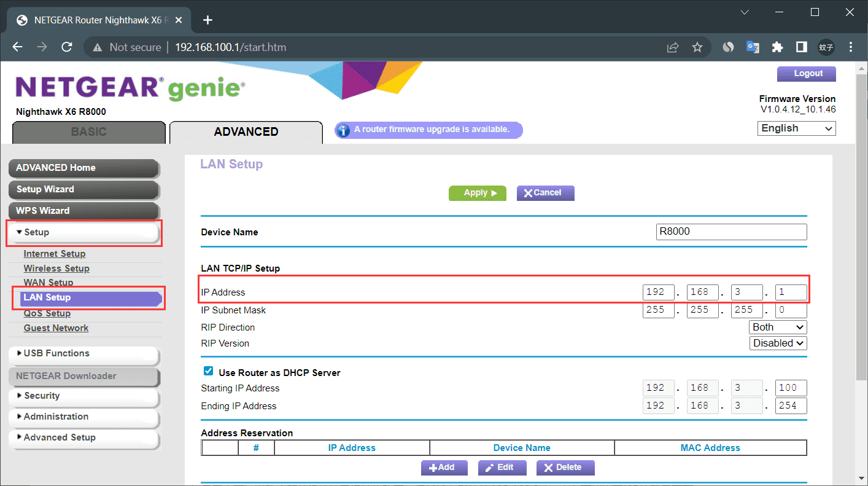Click the IP Address last octet field
The image size is (868, 486).
coord(791,292)
